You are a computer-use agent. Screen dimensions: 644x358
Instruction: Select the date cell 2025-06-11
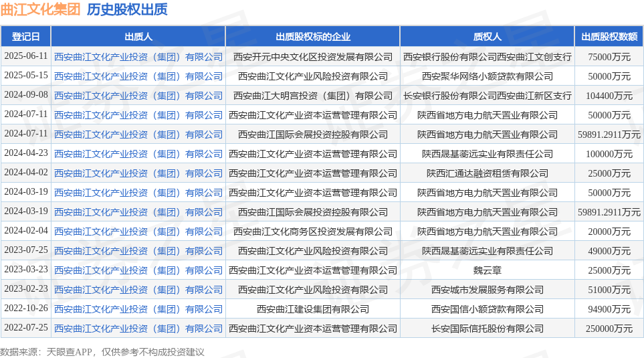pos(26,56)
